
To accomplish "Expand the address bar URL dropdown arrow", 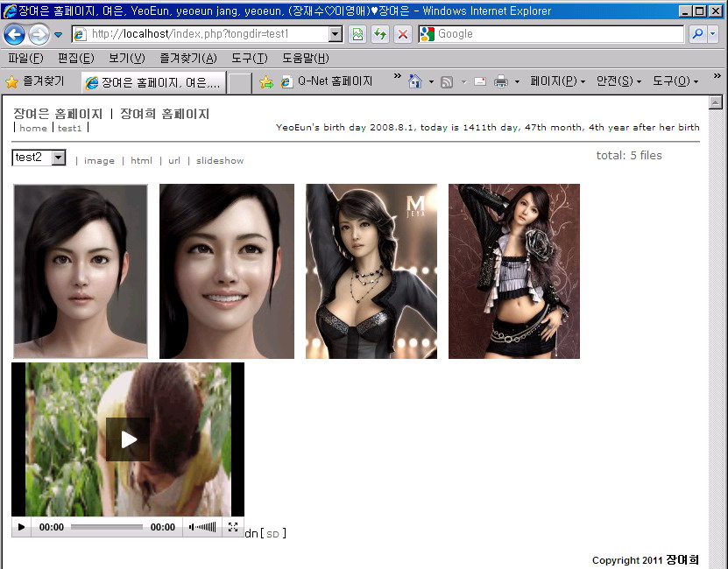I will pos(335,34).
